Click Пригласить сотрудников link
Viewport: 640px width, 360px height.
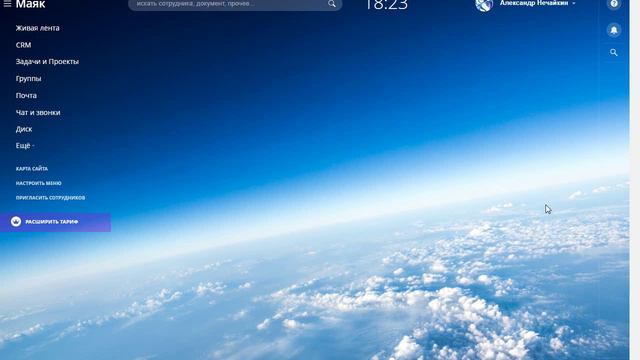pyautogui.click(x=51, y=198)
